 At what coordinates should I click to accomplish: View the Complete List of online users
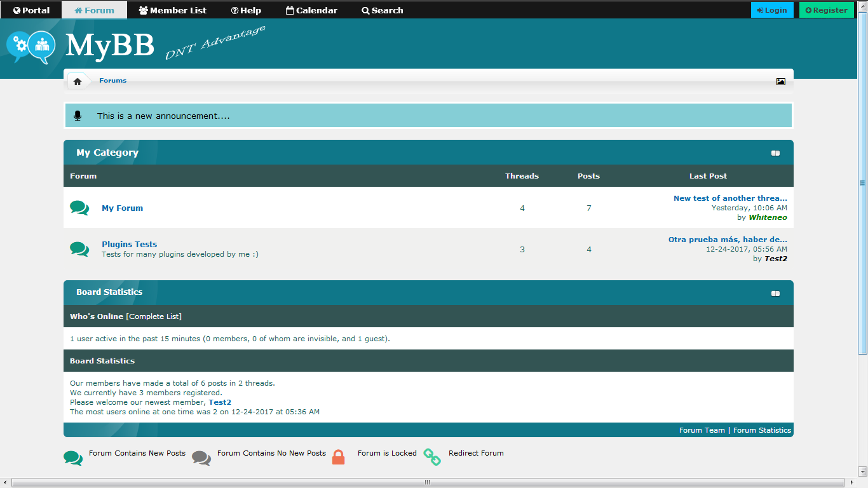point(154,316)
